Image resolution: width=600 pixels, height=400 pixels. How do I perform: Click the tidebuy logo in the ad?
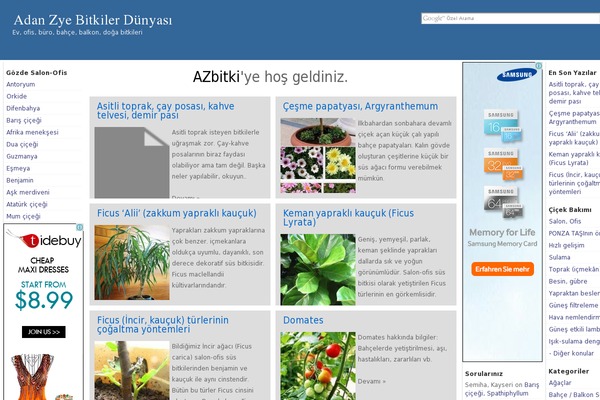pyautogui.click(x=44, y=240)
